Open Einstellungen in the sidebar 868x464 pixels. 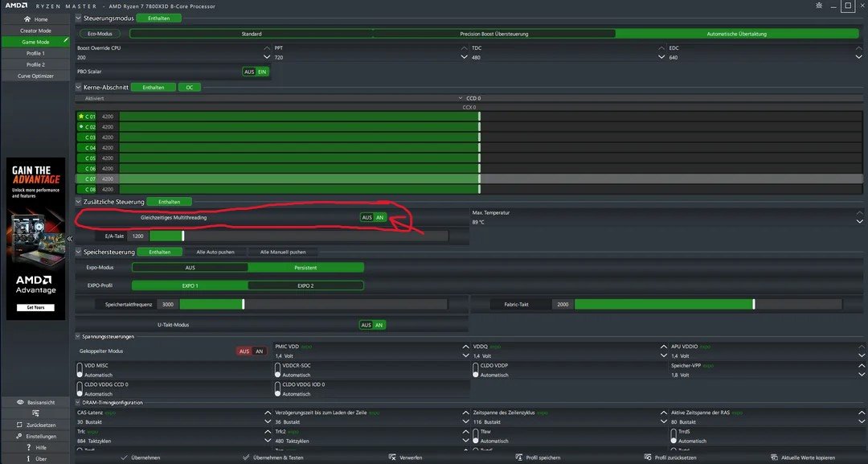point(35,437)
